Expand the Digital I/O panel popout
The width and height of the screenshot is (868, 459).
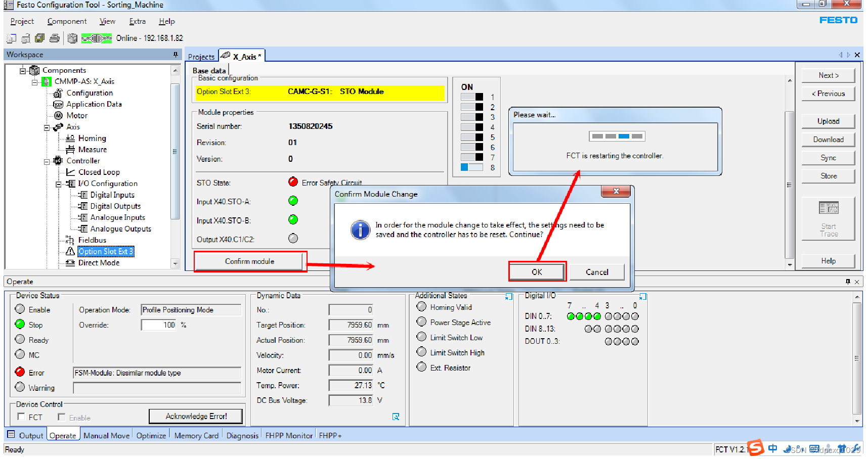click(643, 297)
